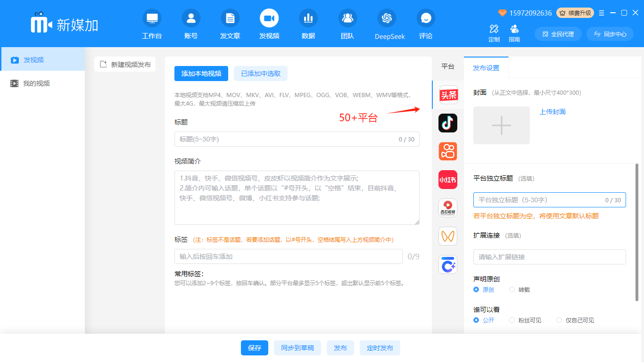The height and width of the screenshot is (362, 644).
Task: Open the 指南 (Guide) icon
Action: 514,29
